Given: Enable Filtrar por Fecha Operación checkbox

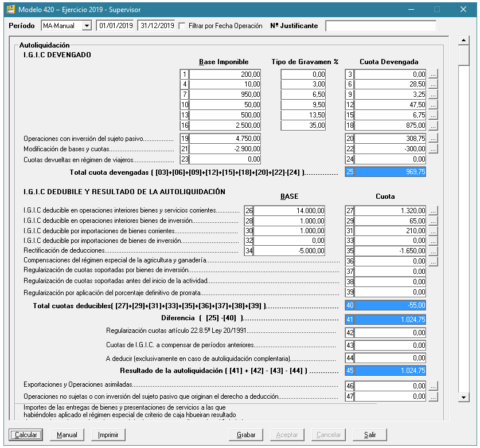Looking at the screenshot, I should coord(182,26).
